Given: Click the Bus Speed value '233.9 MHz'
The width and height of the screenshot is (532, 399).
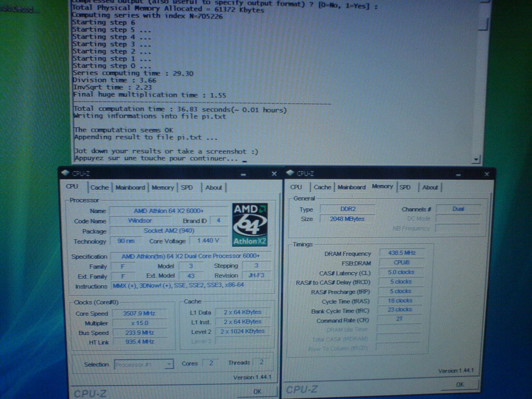Looking at the screenshot, I should point(140,332).
